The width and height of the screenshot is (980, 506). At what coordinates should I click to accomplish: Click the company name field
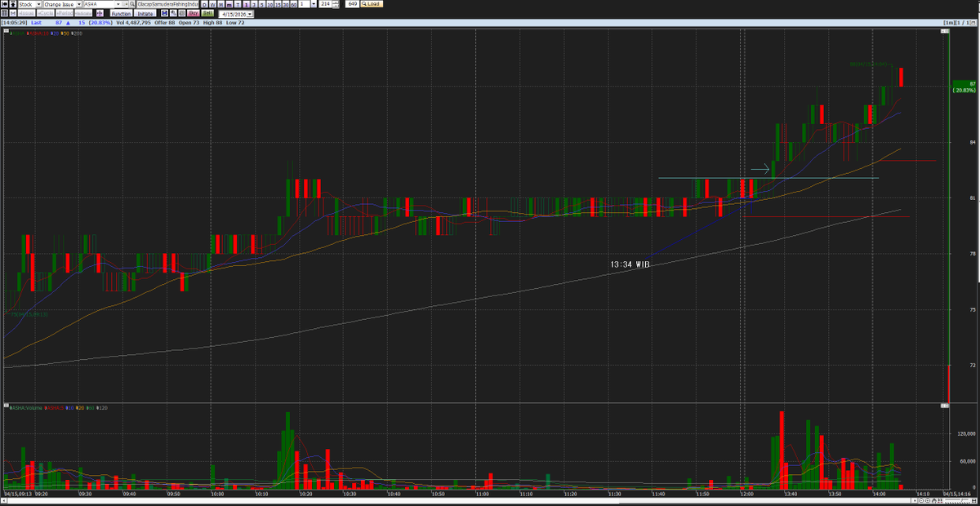[x=167, y=4]
